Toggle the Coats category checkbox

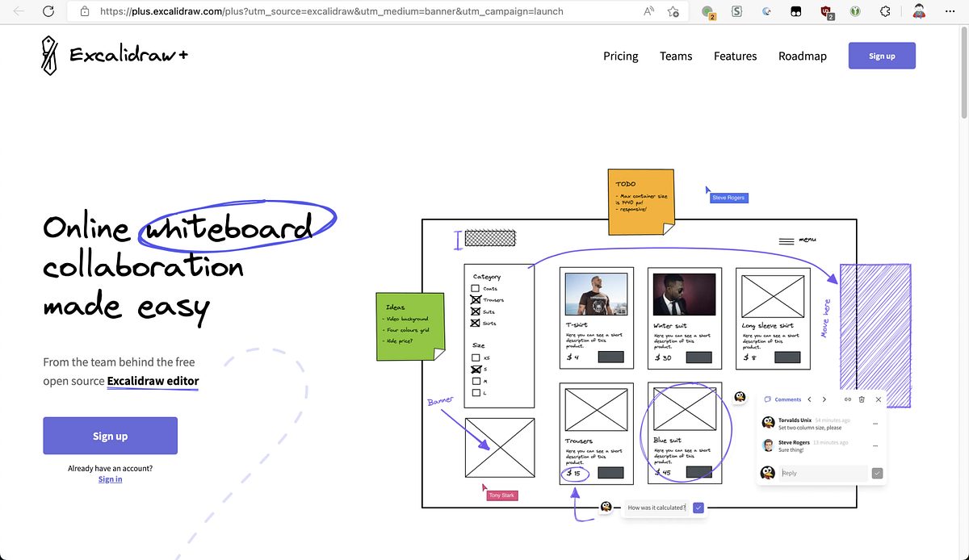point(476,288)
